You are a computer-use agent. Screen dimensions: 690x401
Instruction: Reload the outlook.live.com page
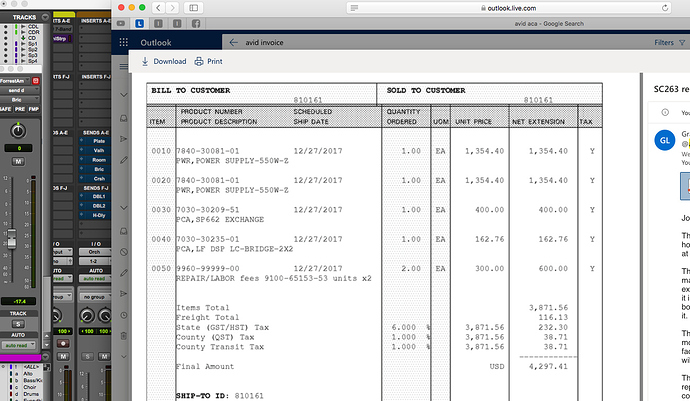(665, 7)
